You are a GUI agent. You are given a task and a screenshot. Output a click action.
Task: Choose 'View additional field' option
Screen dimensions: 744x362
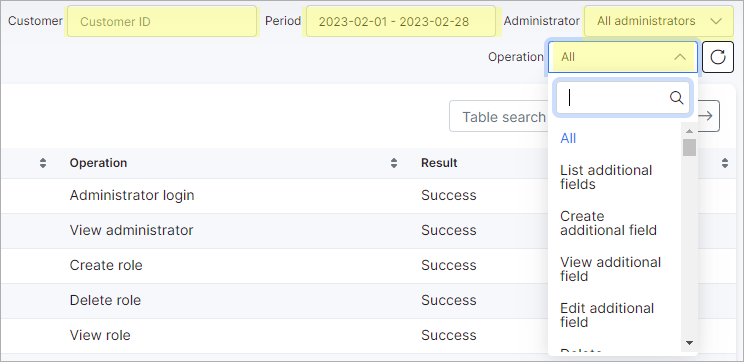pos(610,269)
